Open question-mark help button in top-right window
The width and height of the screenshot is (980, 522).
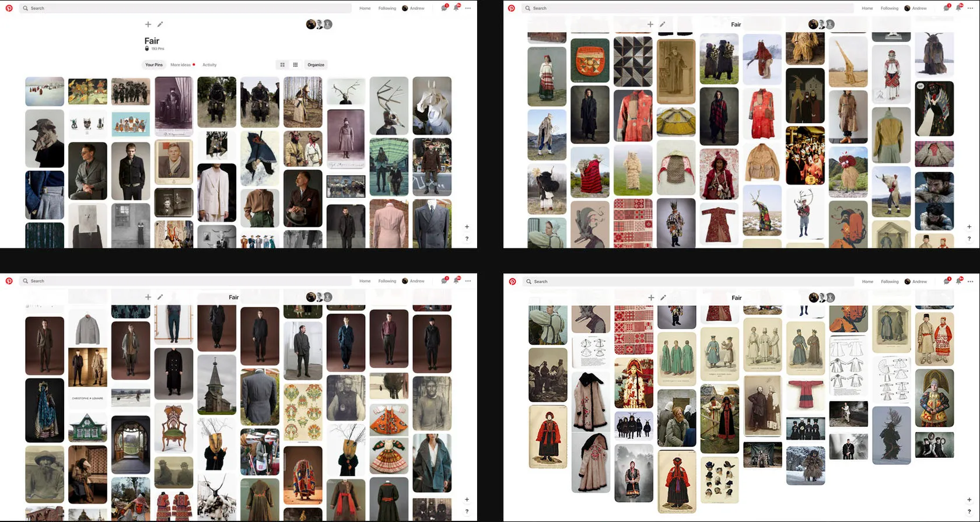point(970,238)
